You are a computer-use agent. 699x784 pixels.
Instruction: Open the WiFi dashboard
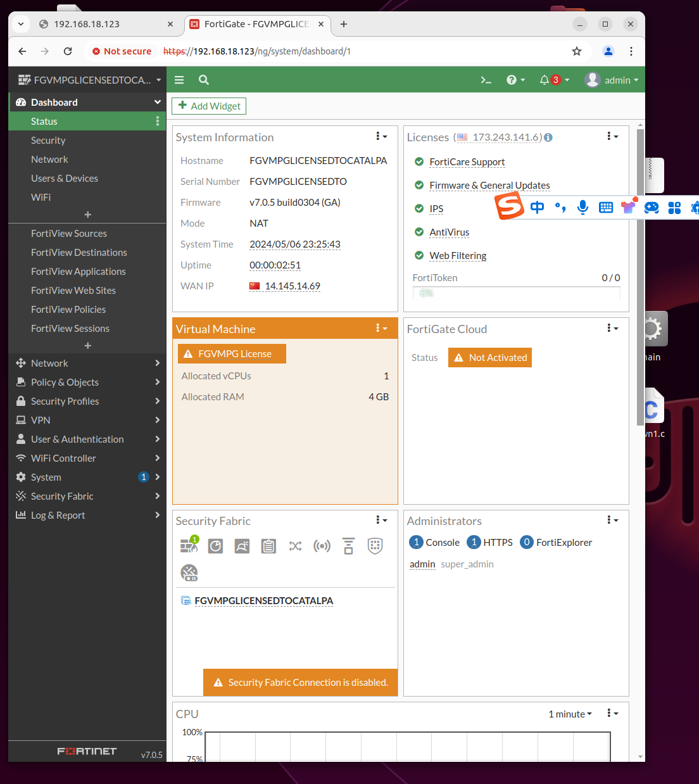(41, 197)
